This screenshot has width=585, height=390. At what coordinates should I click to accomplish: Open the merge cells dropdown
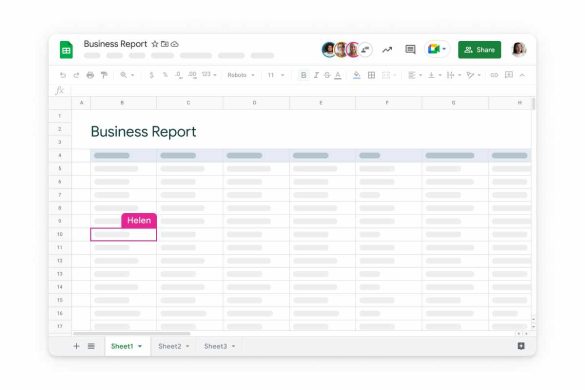389,75
